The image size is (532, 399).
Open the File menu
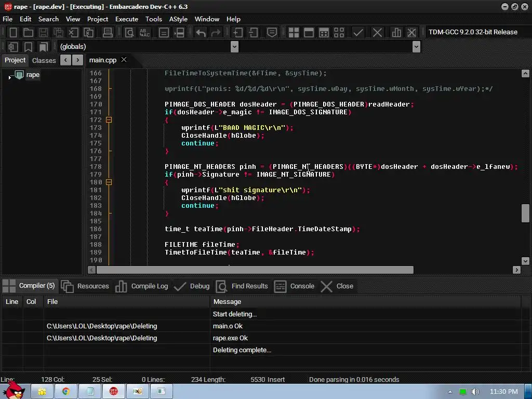pyautogui.click(x=7, y=19)
